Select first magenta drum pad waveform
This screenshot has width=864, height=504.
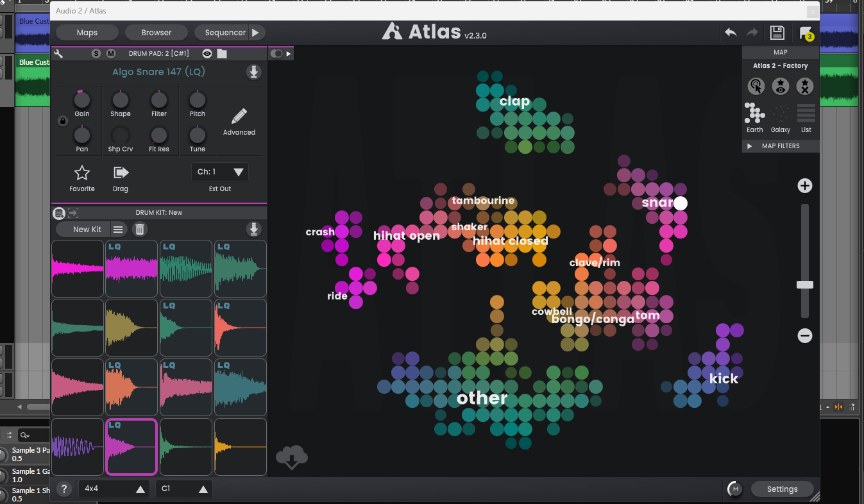tap(78, 269)
